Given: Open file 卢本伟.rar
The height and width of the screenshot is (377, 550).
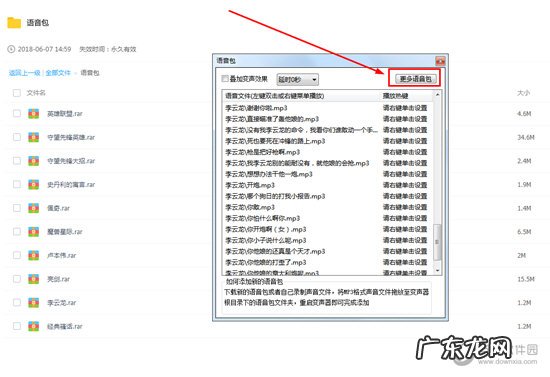Looking at the screenshot, I should (x=61, y=255).
